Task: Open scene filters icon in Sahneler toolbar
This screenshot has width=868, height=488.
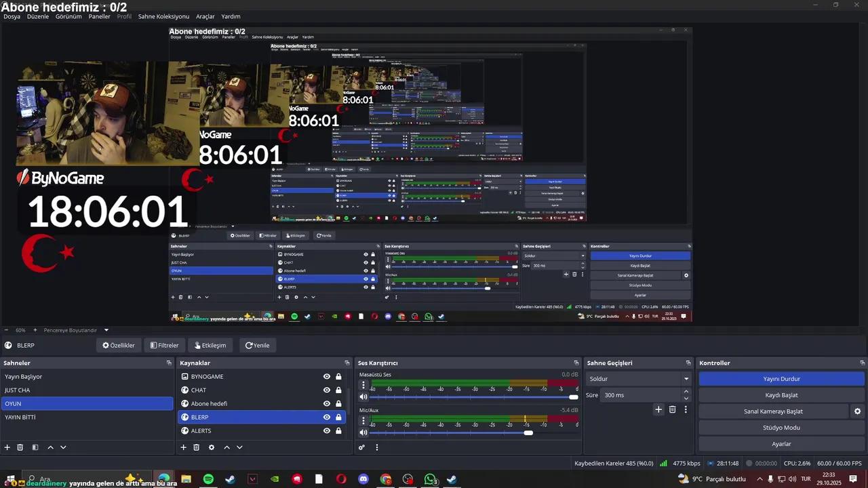Action: point(35,447)
